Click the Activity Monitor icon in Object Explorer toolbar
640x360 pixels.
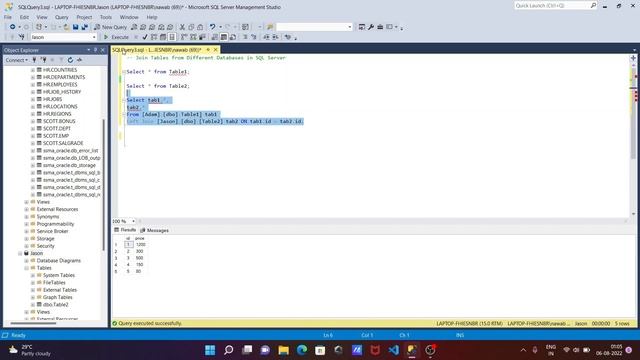tap(79, 60)
